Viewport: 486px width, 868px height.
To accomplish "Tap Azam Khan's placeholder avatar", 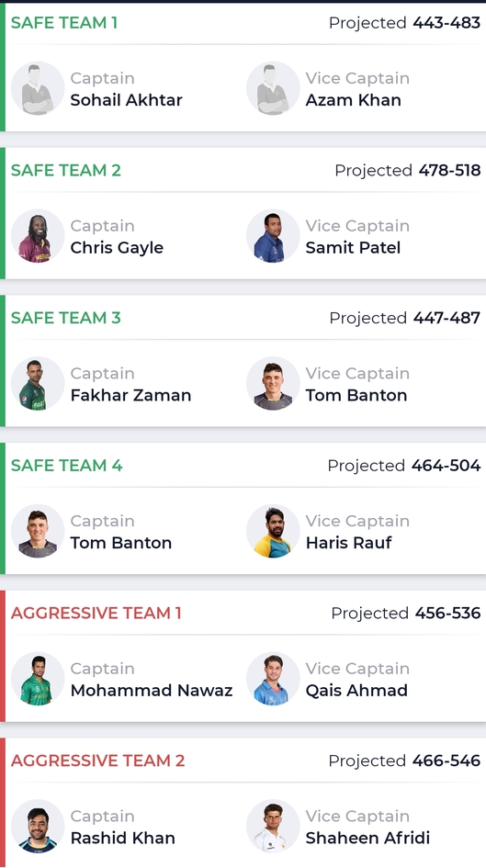I will (273, 88).
